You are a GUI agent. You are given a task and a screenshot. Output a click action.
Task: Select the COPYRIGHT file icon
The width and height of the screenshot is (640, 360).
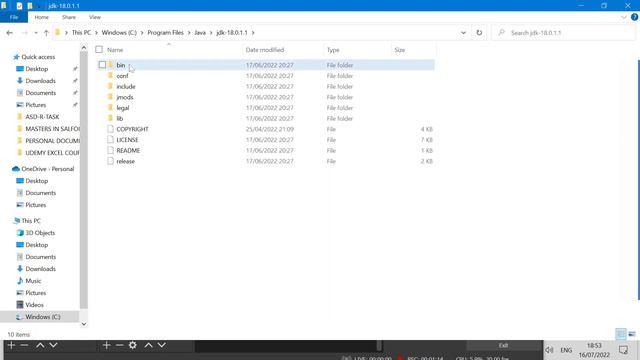[x=110, y=129]
